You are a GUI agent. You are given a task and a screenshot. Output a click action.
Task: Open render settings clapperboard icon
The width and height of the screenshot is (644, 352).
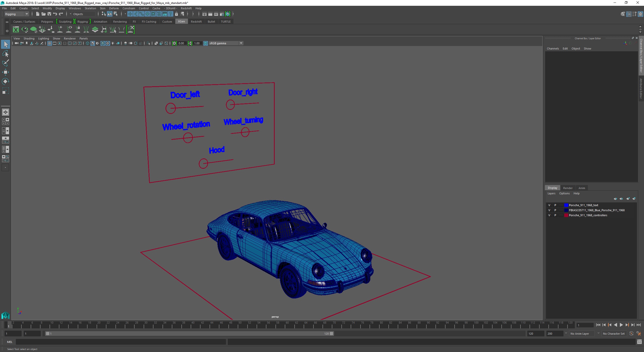click(x=222, y=14)
